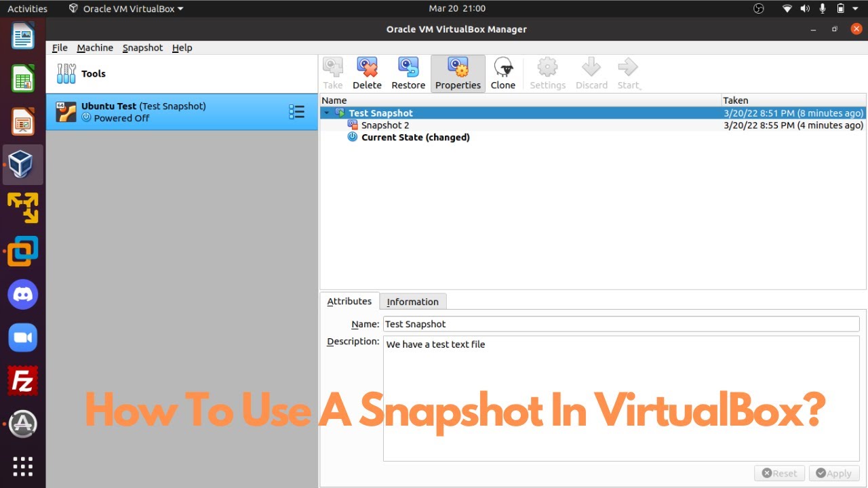Switch to the Attributes tab
The width and height of the screenshot is (868, 488).
click(349, 302)
